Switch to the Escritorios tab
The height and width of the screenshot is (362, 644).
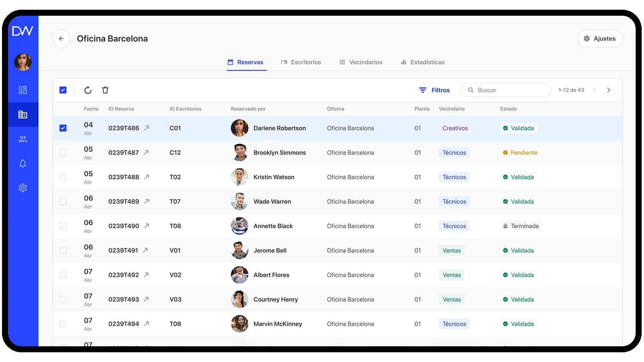pyautogui.click(x=306, y=62)
